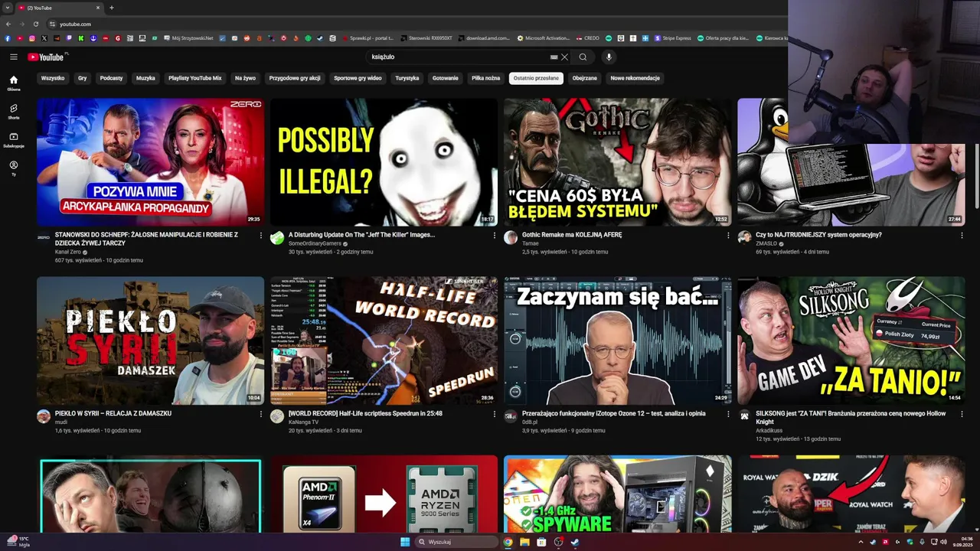Select Sportowe gry wideo chip

[x=358, y=78]
